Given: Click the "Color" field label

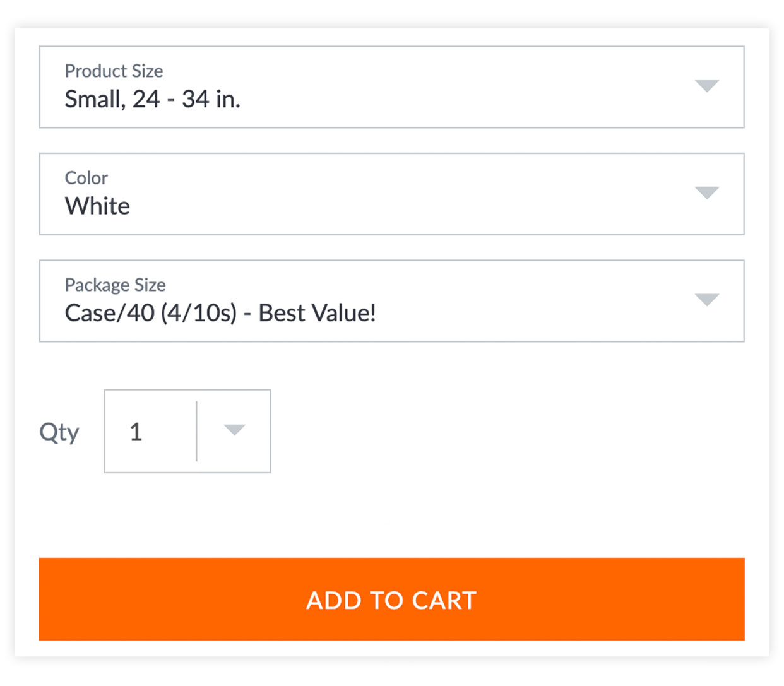Looking at the screenshot, I should click(86, 178).
